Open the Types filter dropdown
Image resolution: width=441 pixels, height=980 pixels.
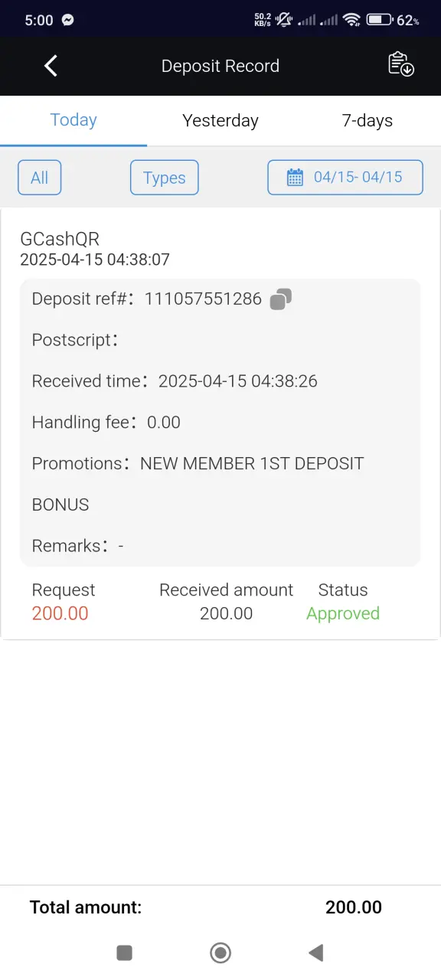click(x=165, y=178)
